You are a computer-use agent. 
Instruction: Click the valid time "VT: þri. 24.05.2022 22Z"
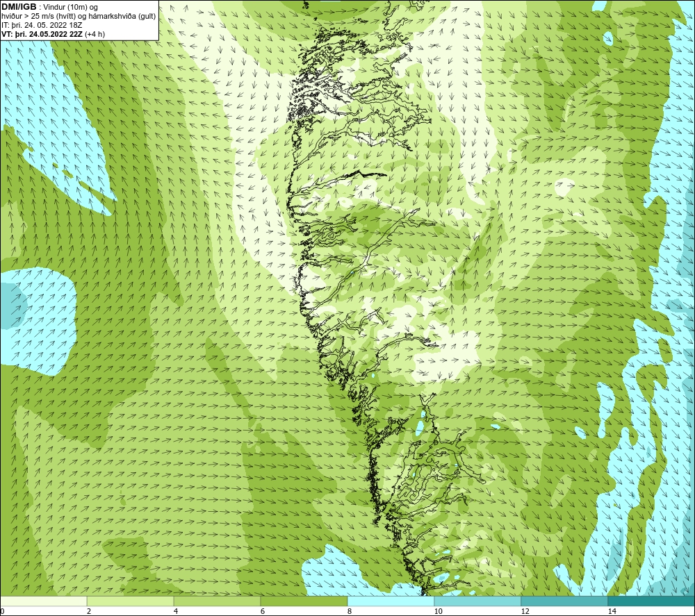tap(42, 34)
